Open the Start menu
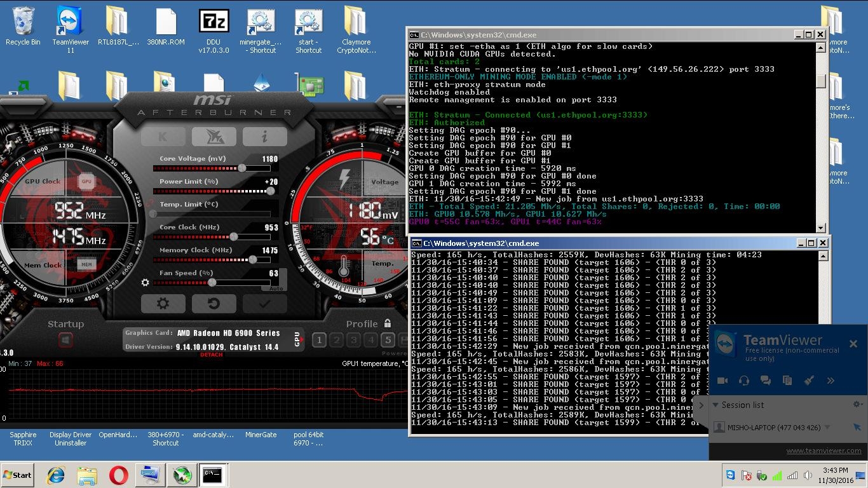The height and width of the screenshot is (488, 868). pyautogui.click(x=17, y=475)
